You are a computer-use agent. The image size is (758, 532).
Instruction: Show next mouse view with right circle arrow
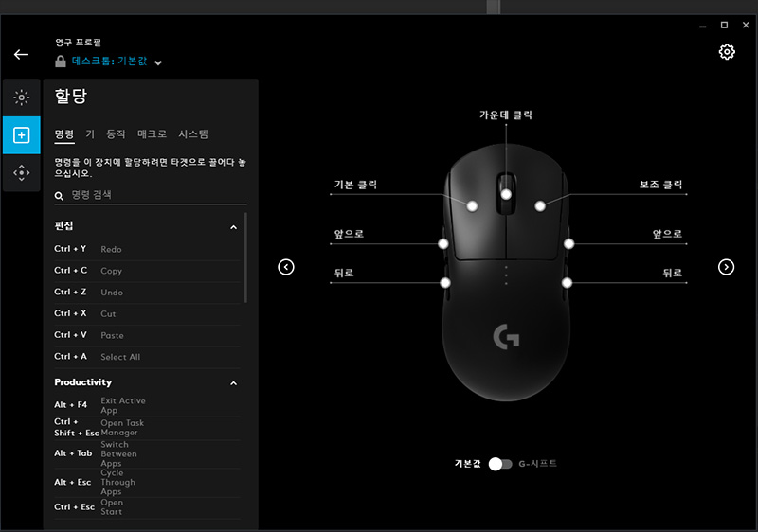click(726, 267)
